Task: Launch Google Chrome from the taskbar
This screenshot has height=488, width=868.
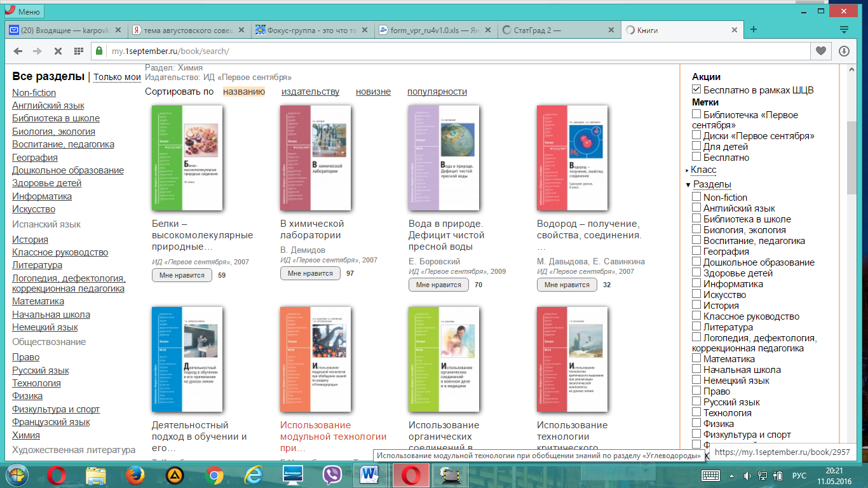Action: pyautogui.click(x=214, y=475)
